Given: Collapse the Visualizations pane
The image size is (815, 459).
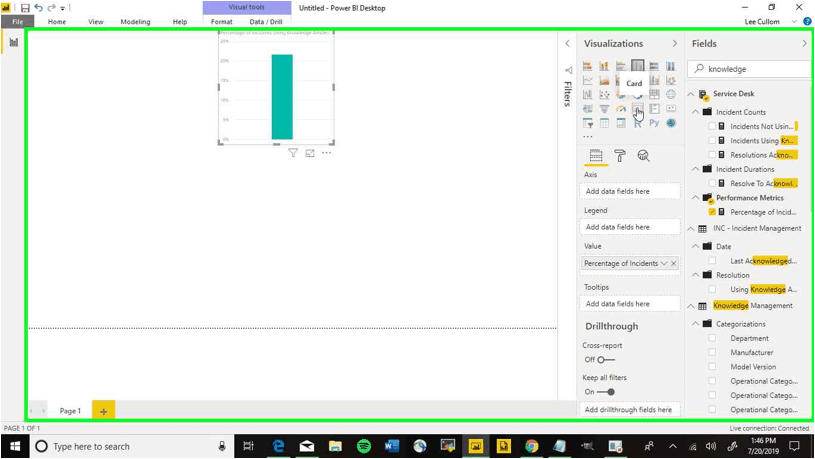Looking at the screenshot, I should coord(675,44).
